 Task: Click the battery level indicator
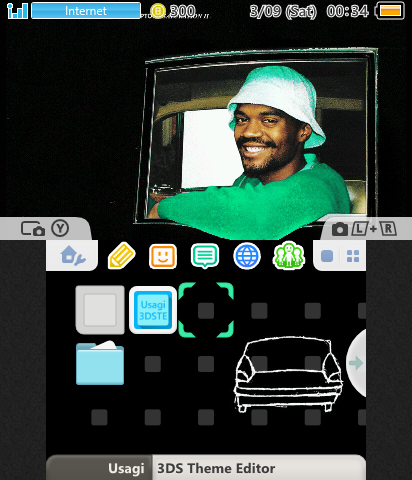pyautogui.click(x=390, y=11)
